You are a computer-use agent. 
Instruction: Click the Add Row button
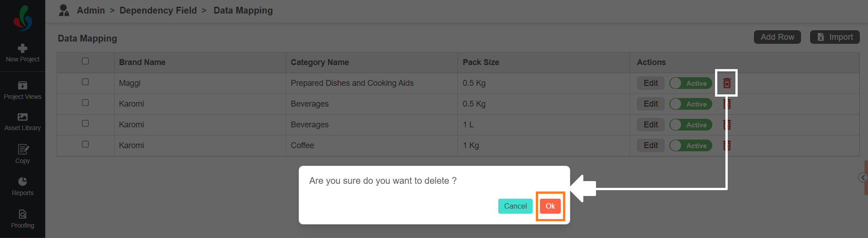[x=777, y=37]
